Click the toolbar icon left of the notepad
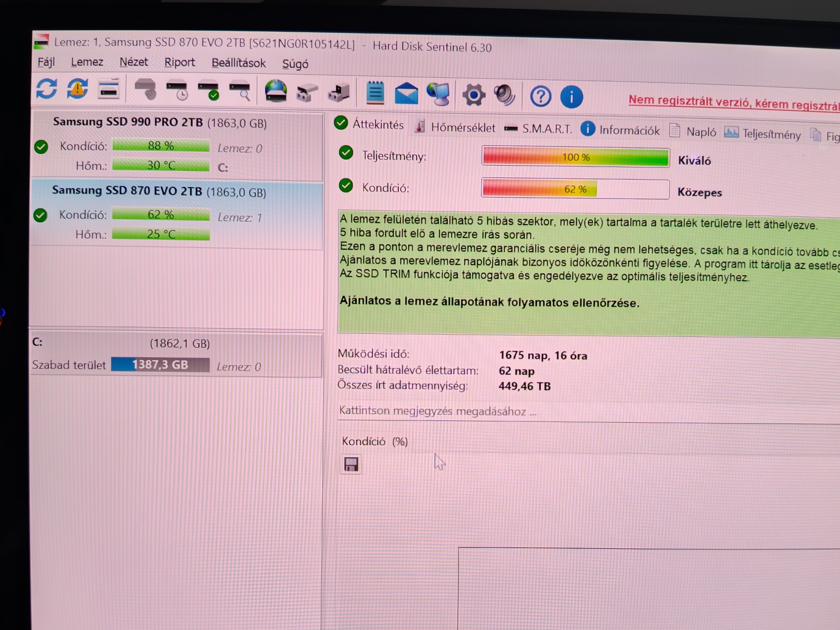The width and height of the screenshot is (840, 630). [339, 93]
